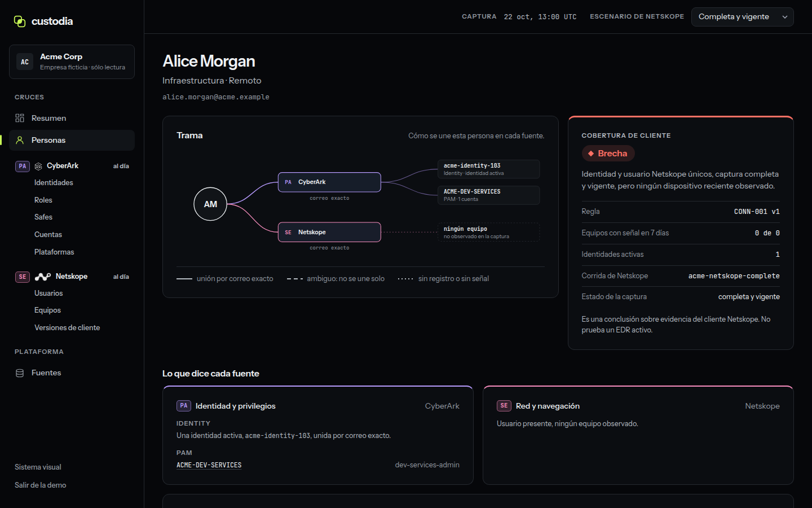Open Cuentas under CyberArk
Screen dimensions: 812x508
[48, 234]
